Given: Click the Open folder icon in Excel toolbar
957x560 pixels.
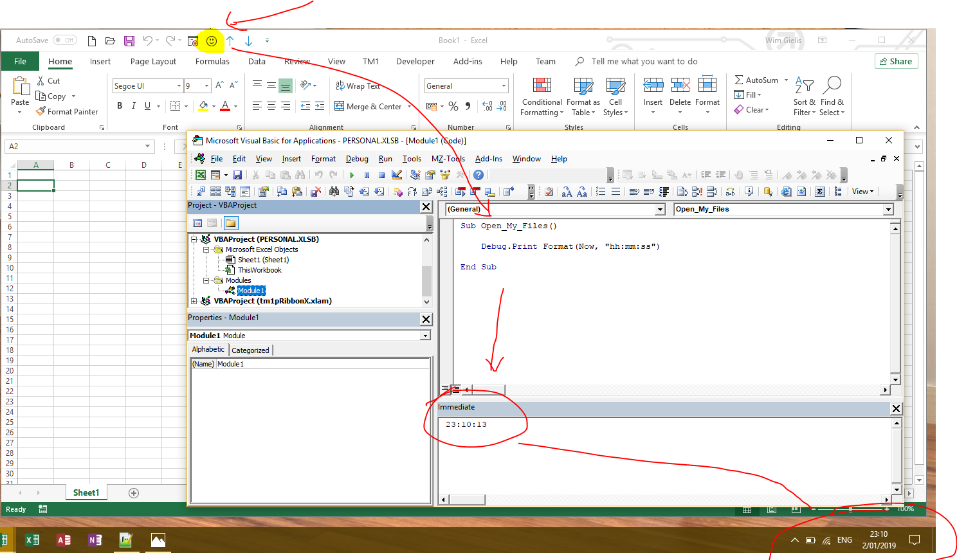Looking at the screenshot, I should coord(110,41).
